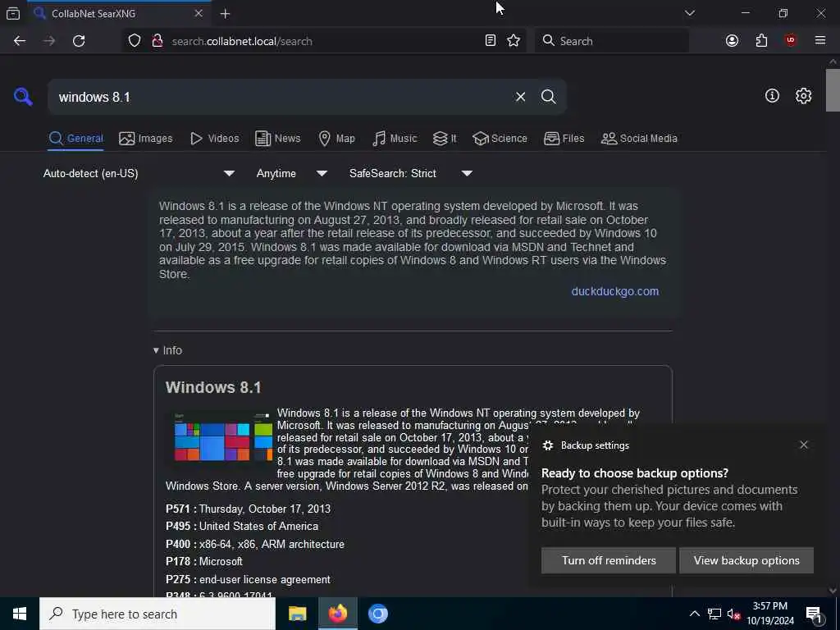Open the Auto-detect (en-US) language dropdown

(139, 174)
